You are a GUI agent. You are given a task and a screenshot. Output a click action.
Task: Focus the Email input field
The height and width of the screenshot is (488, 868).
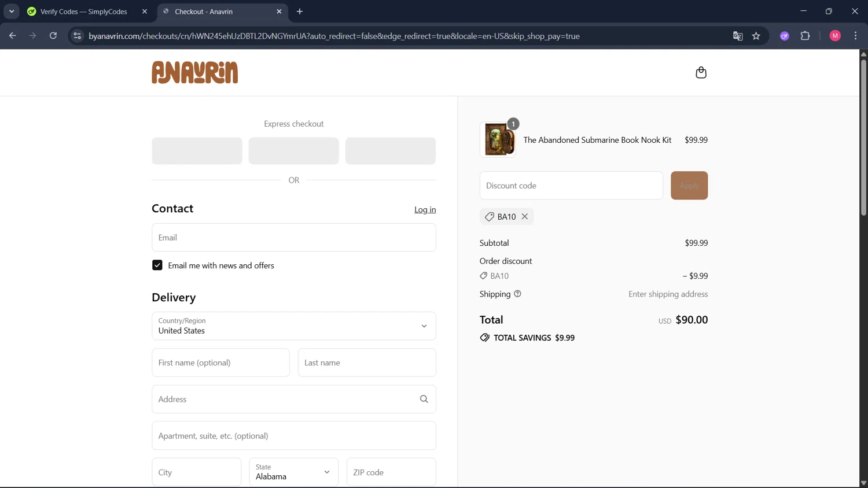294,238
